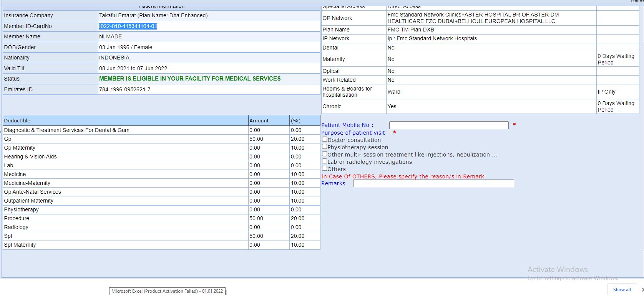Click the Emirates ID number value
Viewport: 644px width, 295px height.
click(124, 89)
